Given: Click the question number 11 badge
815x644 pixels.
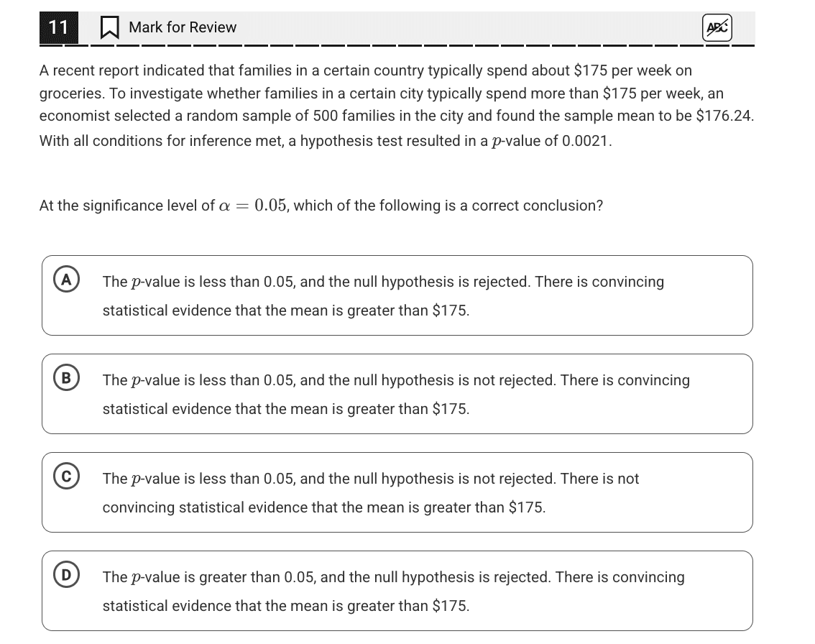Looking at the screenshot, I should (x=59, y=27).
